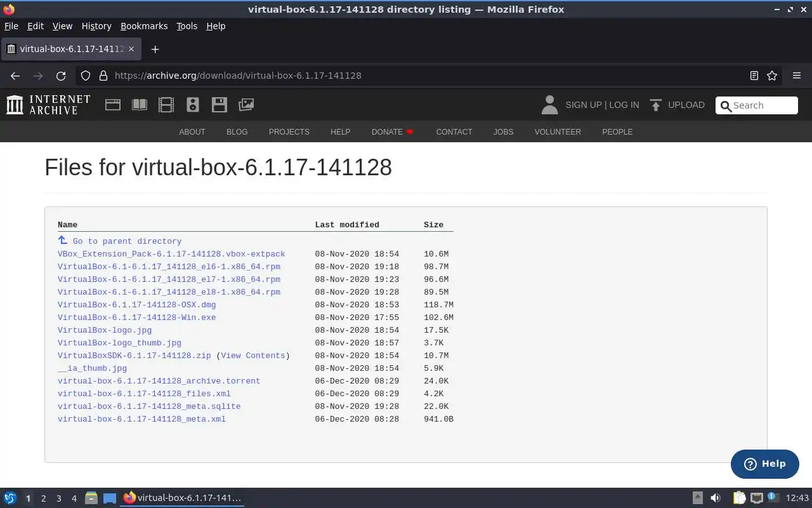Open the clipboard tray icon
Image resolution: width=812 pixels, height=508 pixels.
[739, 498]
